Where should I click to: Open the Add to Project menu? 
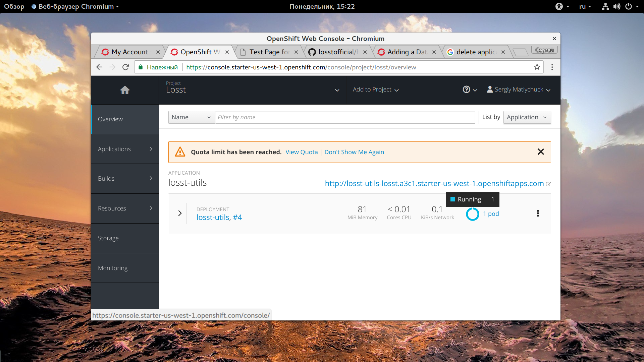pos(375,89)
